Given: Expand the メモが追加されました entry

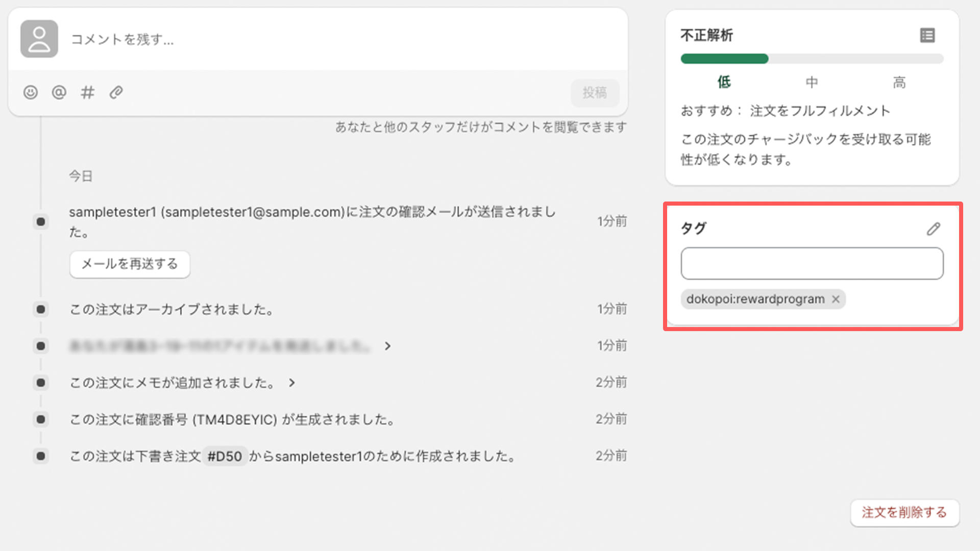Looking at the screenshot, I should click(291, 383).
